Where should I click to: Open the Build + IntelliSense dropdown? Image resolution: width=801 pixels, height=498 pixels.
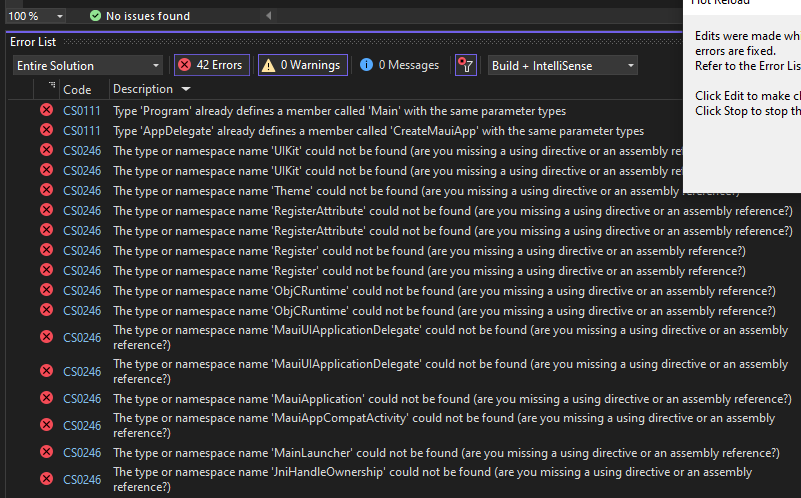(562, 66)
